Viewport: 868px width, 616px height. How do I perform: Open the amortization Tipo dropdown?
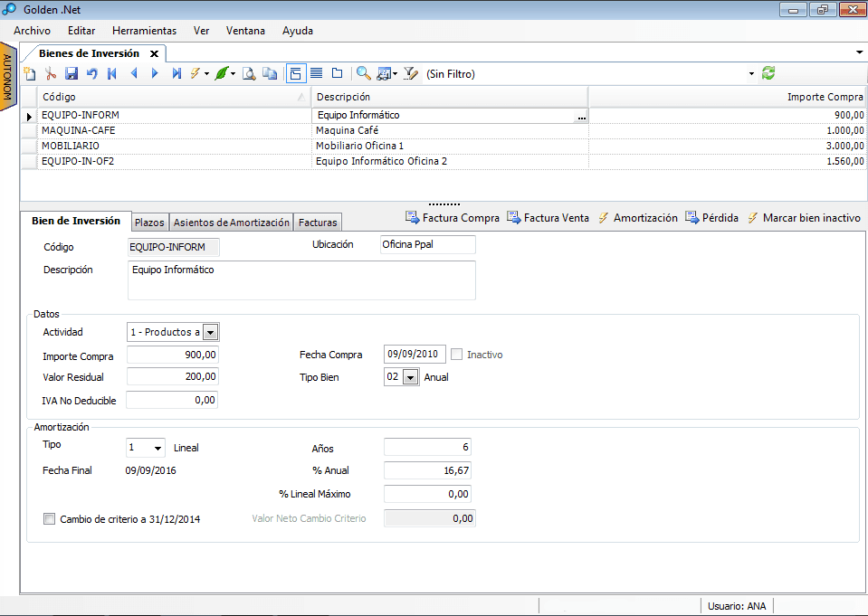158,448
